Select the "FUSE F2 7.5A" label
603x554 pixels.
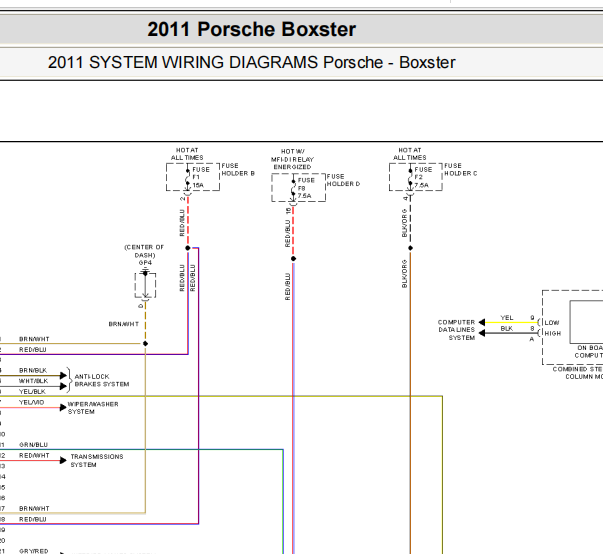[423, 177]
